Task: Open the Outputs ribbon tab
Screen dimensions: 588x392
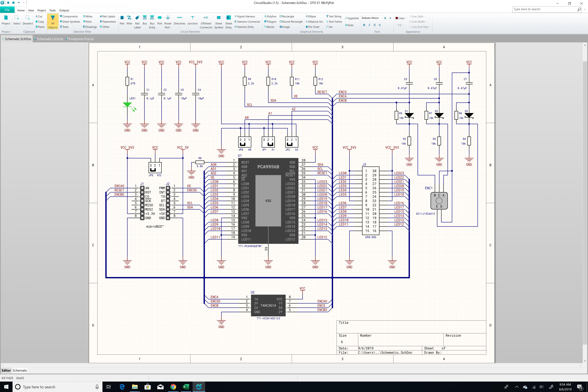Action: [64, 11]
